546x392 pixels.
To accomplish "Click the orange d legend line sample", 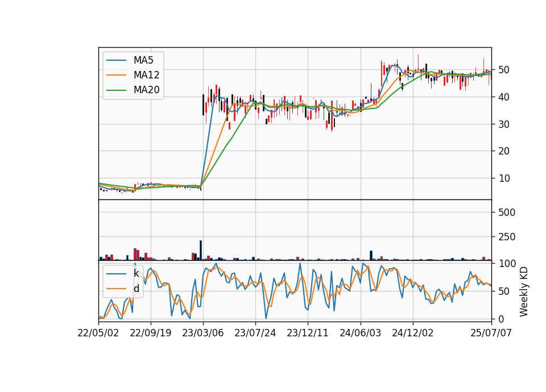I will (116, 289).
